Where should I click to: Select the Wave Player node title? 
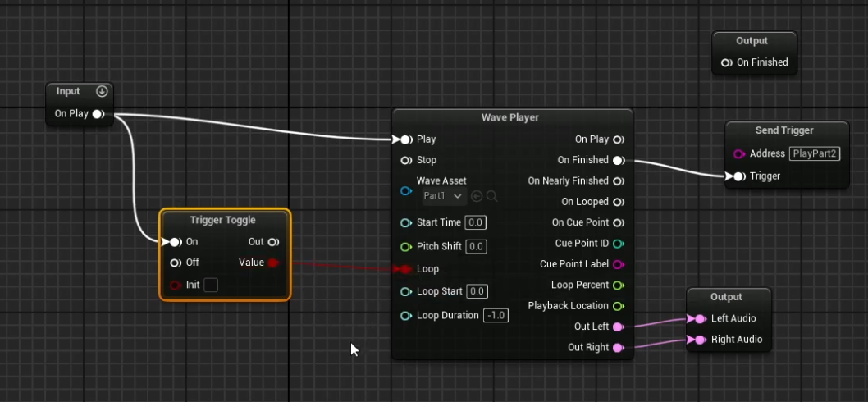[509, 117]
